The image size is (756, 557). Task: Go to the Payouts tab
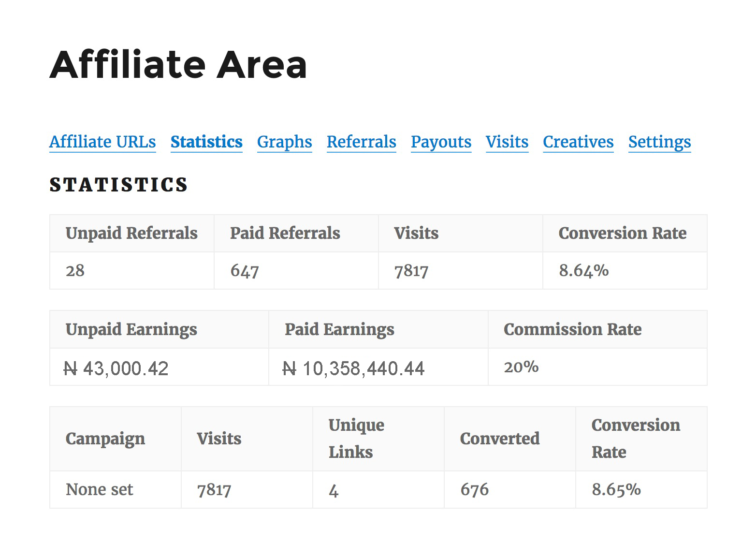[x=441, y=142]
